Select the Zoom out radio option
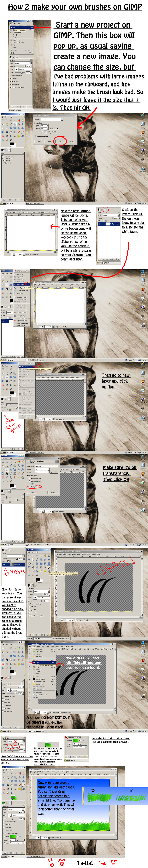 click(x=7, y=163)
